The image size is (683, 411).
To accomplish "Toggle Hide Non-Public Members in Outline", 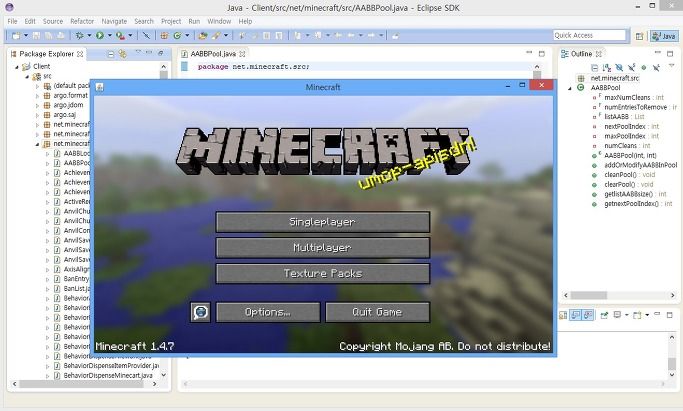I will (x=644, y=67).
